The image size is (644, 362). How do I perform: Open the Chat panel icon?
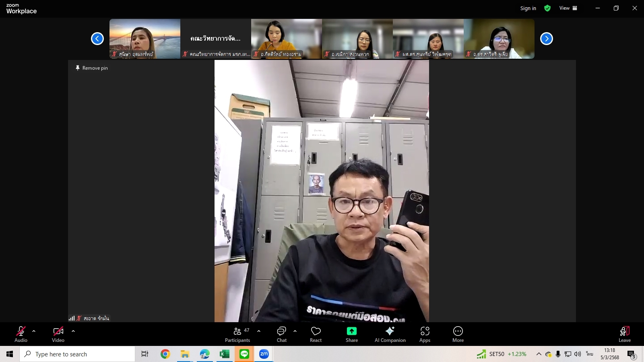point(281,331)
